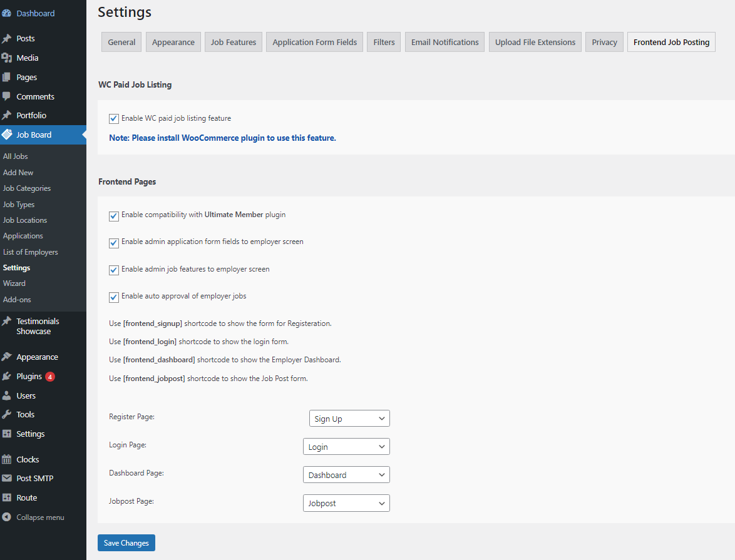Disable the WC paid job listing feature
735x560 pixels.
[x=113, y=118]
